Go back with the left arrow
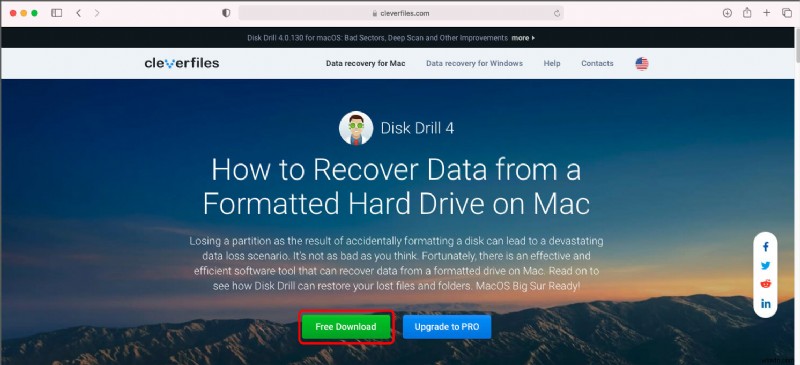This screenshot has height=365, width=800. [79, 13]
